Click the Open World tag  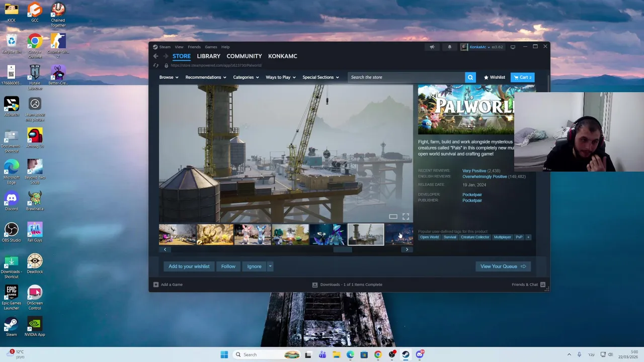429,237
